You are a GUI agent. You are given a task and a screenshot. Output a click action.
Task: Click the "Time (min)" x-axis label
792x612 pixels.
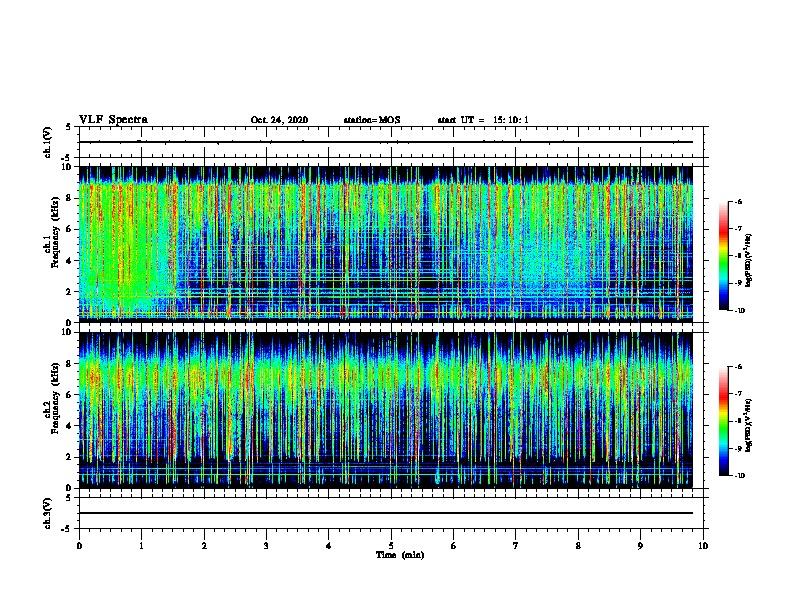[x=400, y=555]
